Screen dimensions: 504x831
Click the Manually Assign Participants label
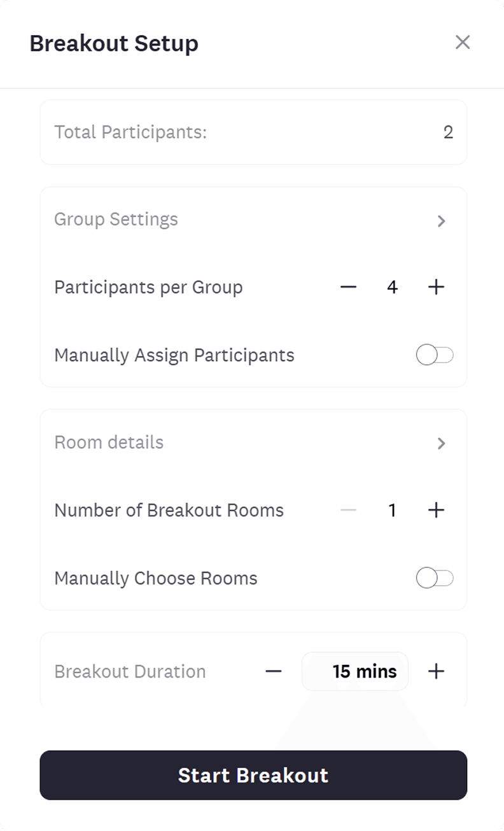click(174, 355)
